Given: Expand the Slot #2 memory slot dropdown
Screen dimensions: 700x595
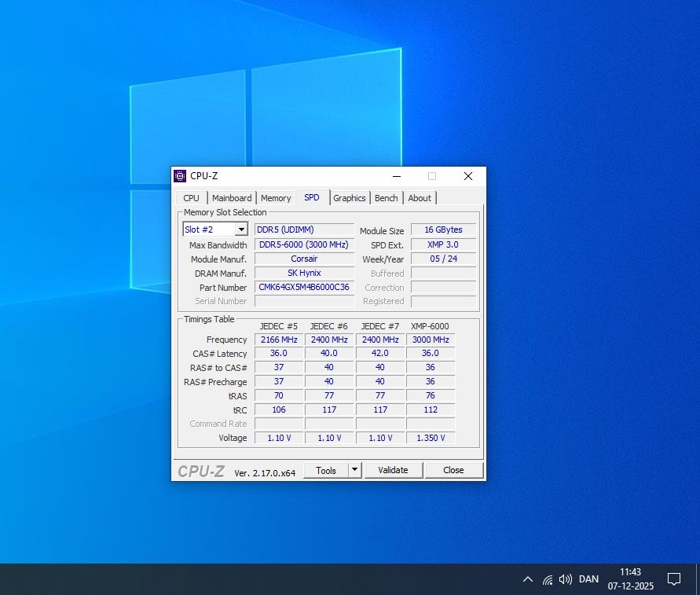Looking at the screenshot, I should point(241,230).
